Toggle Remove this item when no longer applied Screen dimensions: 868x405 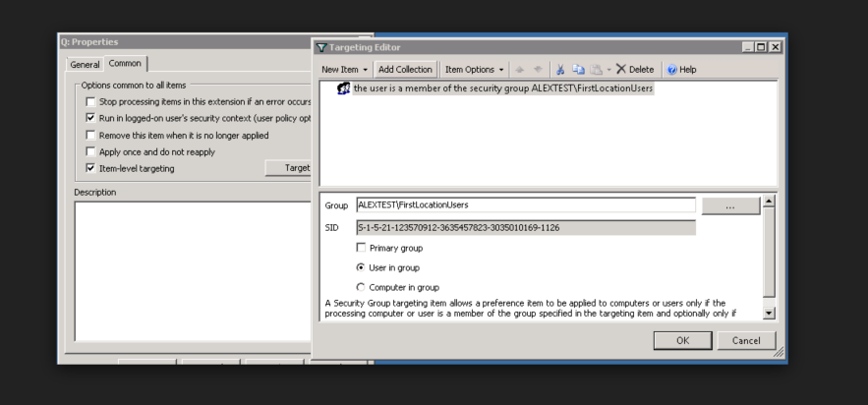(x=91, y=135)
